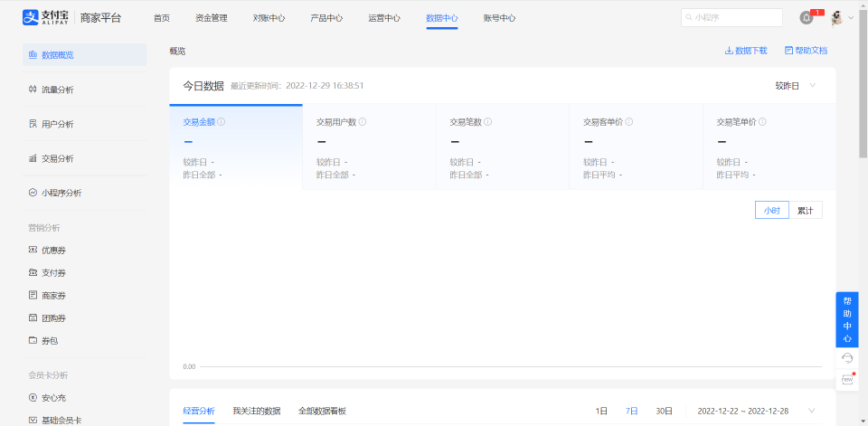Click the 数据下载 download icon
868x426 pixels.
pos(729,51)
